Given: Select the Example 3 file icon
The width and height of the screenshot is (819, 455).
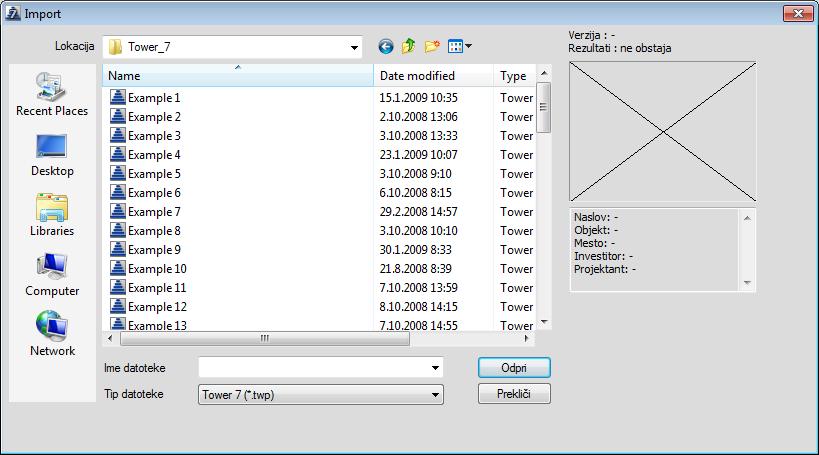Looking at the screenshot, I should point(118,135).
